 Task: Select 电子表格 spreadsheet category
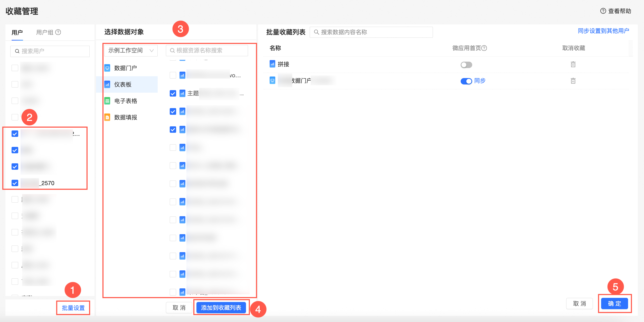tap(125, 101)
